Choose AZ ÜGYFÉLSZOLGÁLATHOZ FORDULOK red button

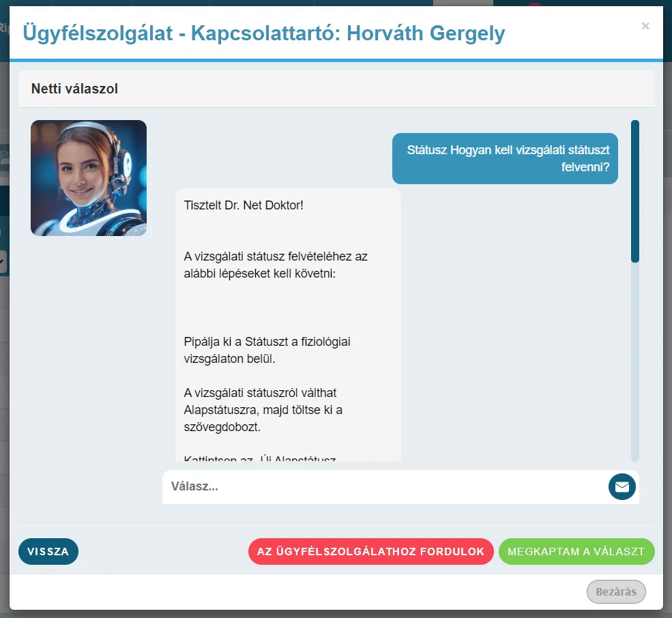(x=370, y=551)
